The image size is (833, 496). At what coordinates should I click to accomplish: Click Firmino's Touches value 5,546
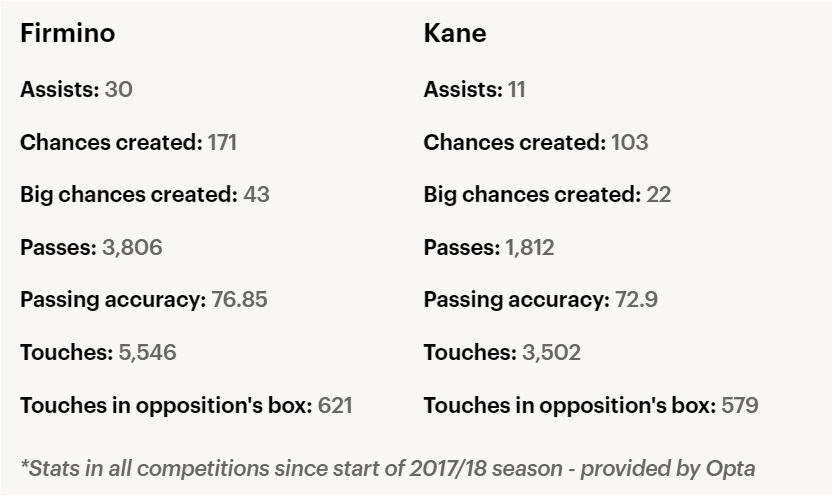pyautogui.click(x=146, y=352)
